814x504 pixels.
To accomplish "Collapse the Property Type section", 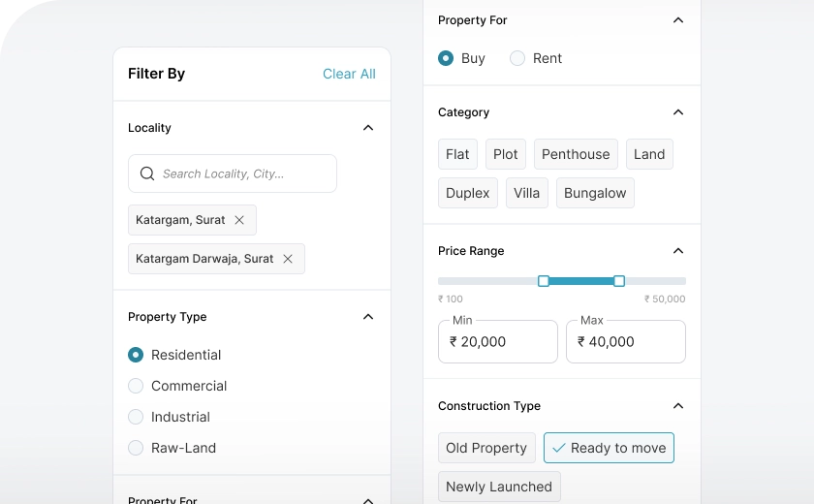I will coord(368,317).
